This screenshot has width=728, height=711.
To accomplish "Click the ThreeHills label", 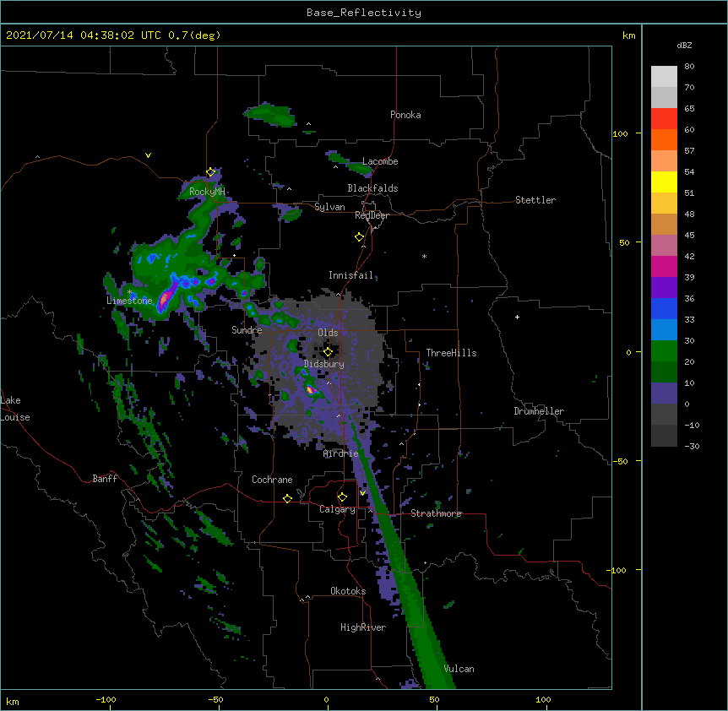I will pyautogui.click(x=451, y=353).
